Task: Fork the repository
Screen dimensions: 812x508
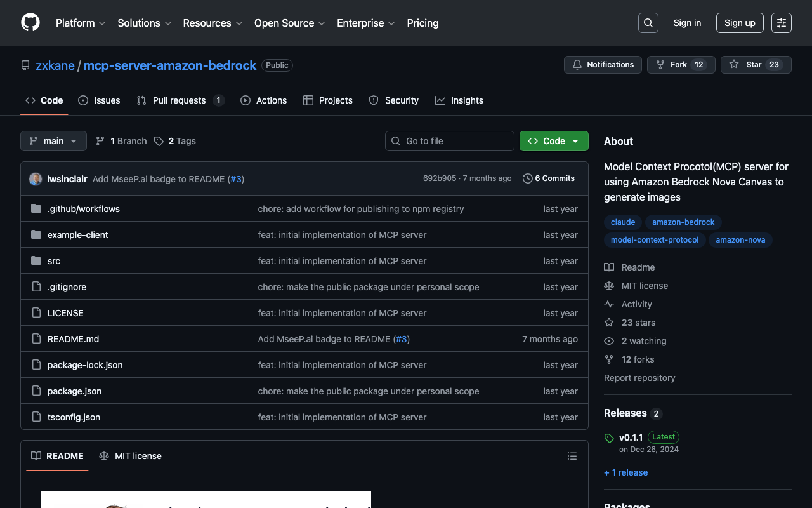Action: pos(680,65)
